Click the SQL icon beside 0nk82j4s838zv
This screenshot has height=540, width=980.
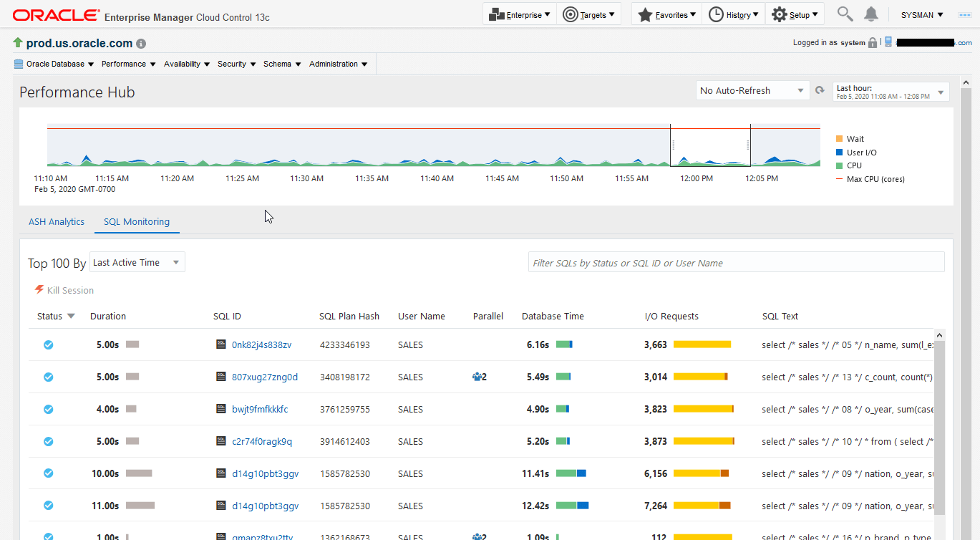pos(221,344)
